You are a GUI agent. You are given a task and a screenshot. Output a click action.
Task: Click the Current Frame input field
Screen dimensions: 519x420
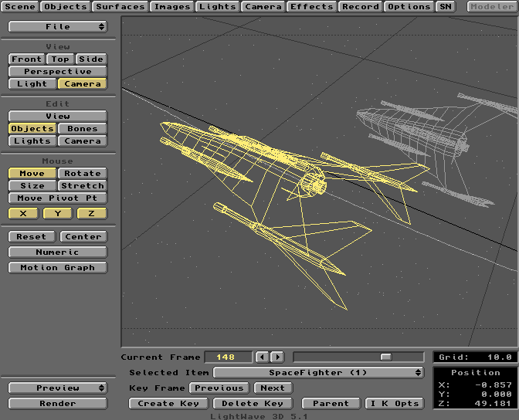[227, 357]
